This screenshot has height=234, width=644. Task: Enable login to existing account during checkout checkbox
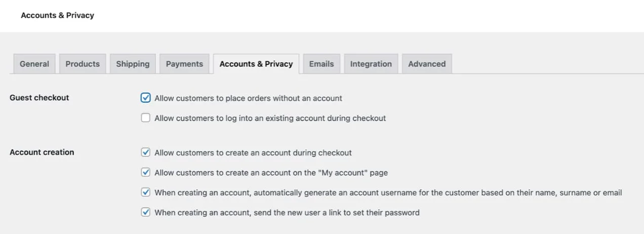(146, 118)
